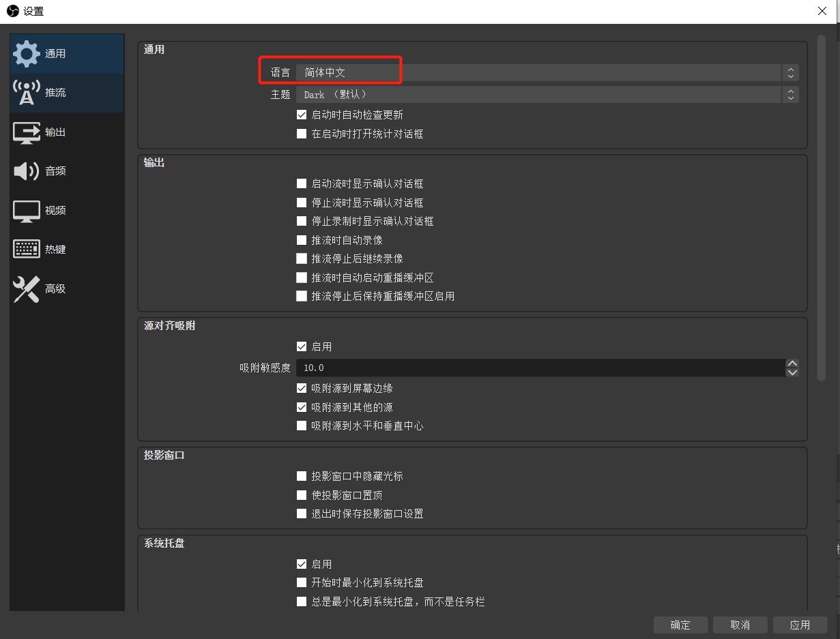840x639 pixels.
Task: Expand the 主题 dropdown showing Dark
Action: pos(546,95)
